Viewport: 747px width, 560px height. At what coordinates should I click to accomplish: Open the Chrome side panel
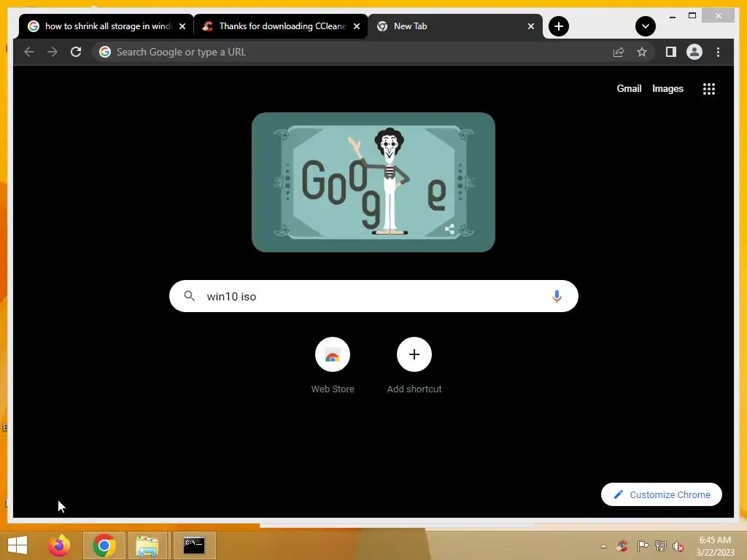coord(671,52)
